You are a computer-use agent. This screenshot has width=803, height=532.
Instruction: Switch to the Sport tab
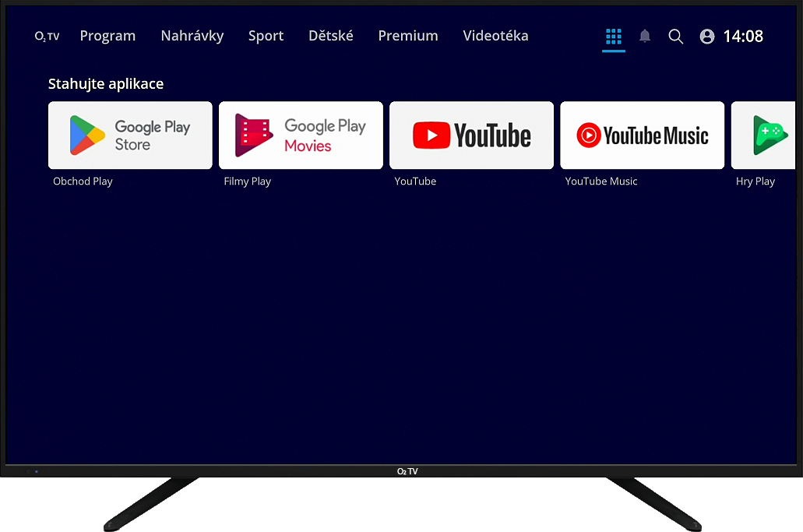(x=266, y=36)
